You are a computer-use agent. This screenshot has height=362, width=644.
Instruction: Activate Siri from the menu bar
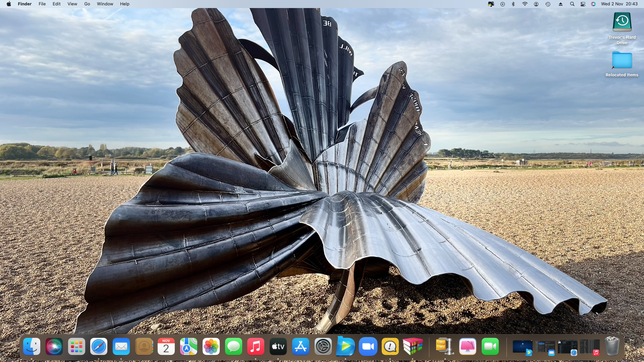[593, 4]
